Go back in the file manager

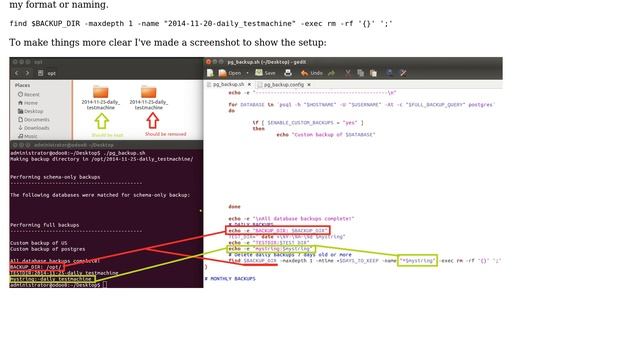pyautogui.click(x=17, y=73)
